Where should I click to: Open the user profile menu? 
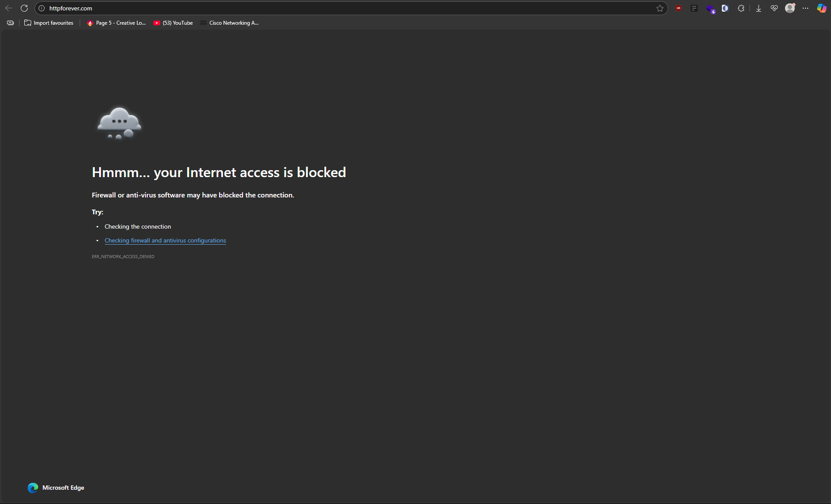790,8
